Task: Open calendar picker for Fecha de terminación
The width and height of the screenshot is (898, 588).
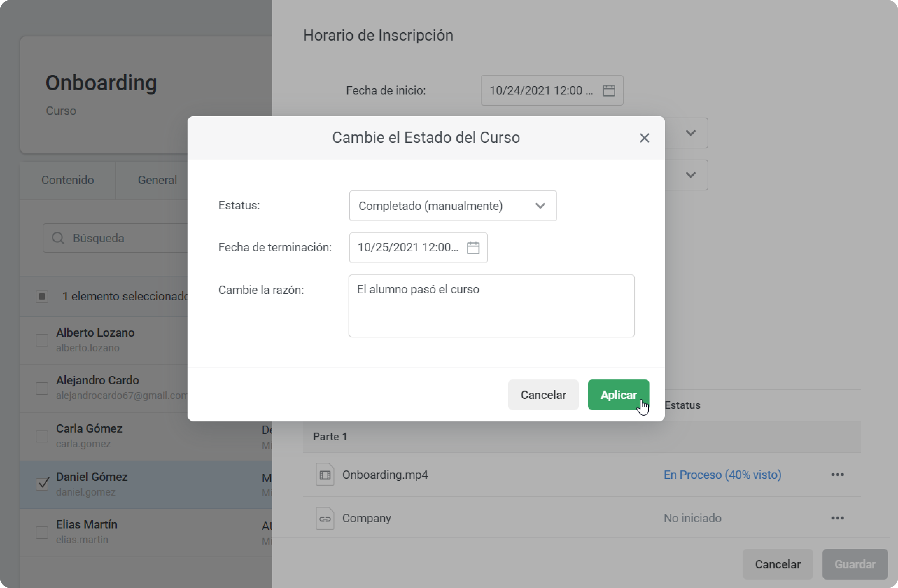Action: pos(473,248)
